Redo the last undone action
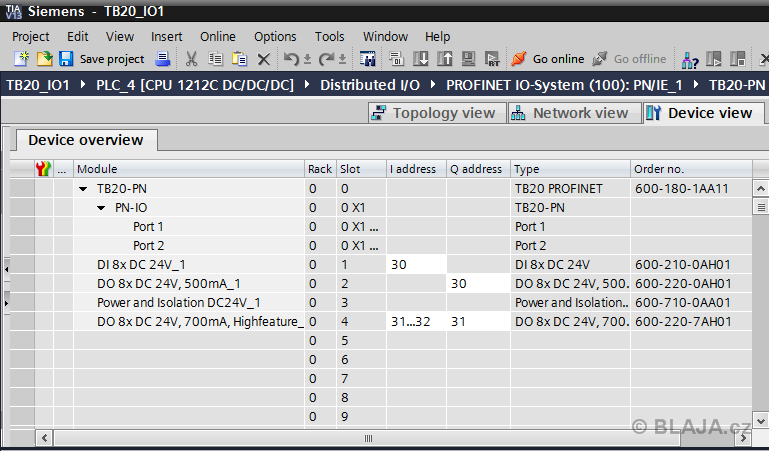This screenshot has width=769, height=451. coord(326,59)
